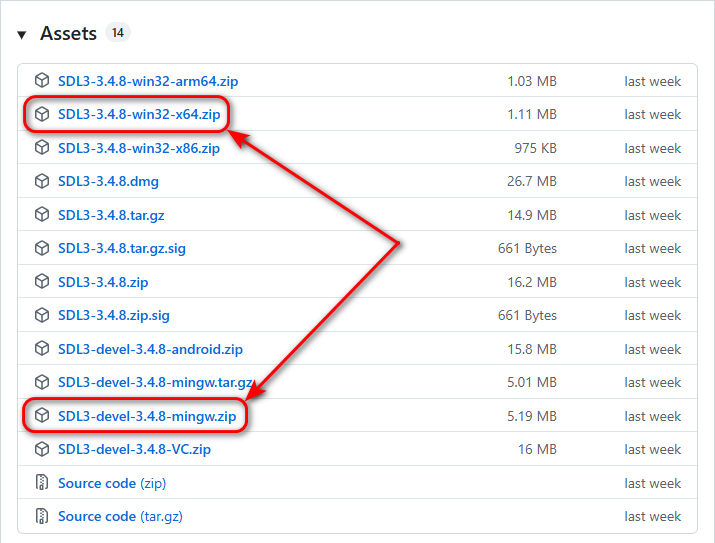This screenshot has height=543, width=715.
Task: Click package icon beside SDL3-devel-3.4.8-VC.zip
Action: [42, 449]
